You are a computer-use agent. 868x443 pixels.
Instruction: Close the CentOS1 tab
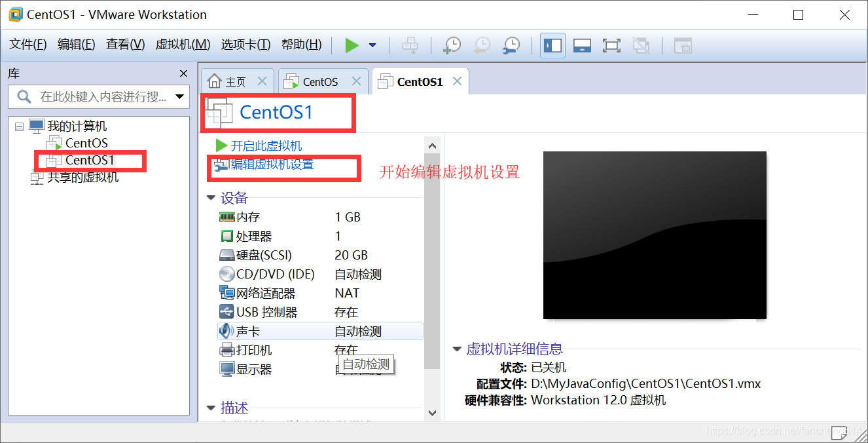pos(457,81)
